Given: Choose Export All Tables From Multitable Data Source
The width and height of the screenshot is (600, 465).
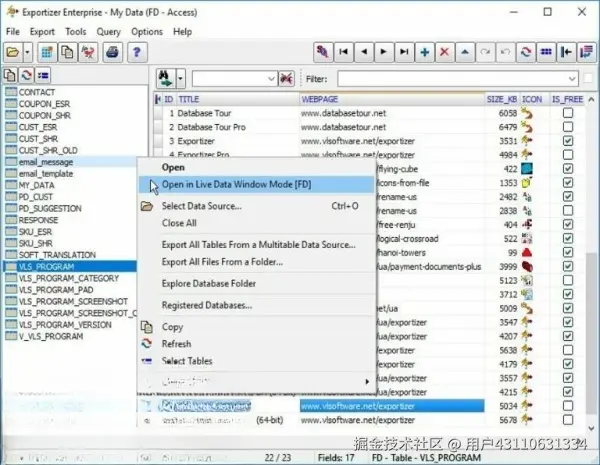Looking at the screenshot, I should 256,245.
